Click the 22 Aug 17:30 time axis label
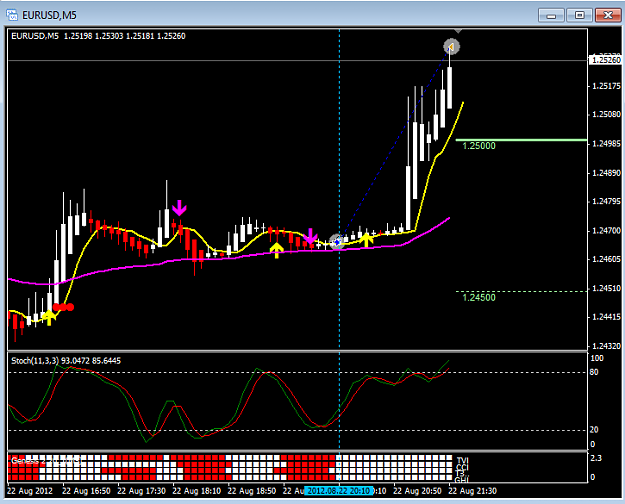Screen dimensions: 625x504 tap(142, 491)
